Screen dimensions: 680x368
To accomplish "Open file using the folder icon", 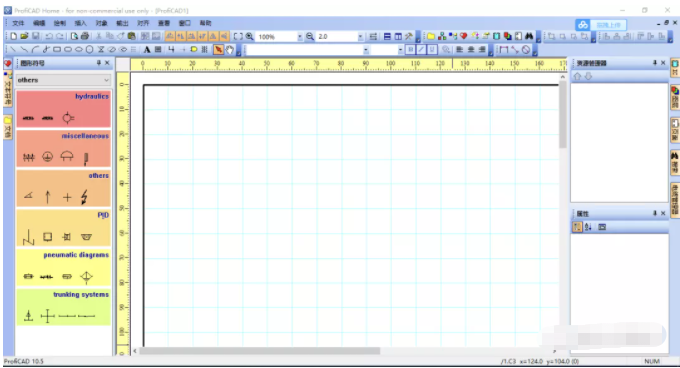I will [x=24, y=36].
